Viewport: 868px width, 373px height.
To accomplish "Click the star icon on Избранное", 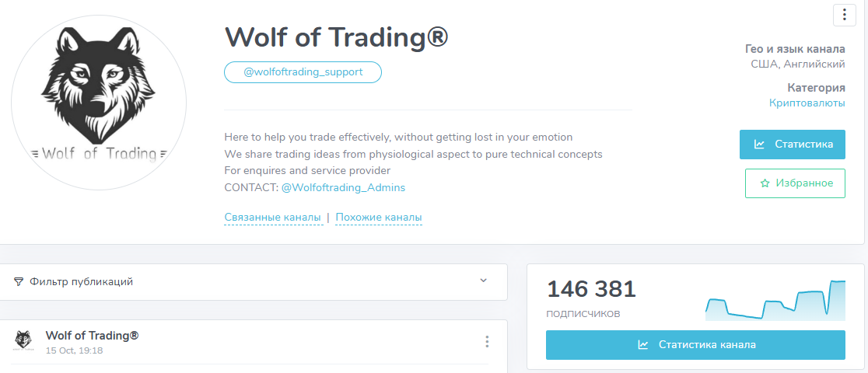I will [765, 183].
